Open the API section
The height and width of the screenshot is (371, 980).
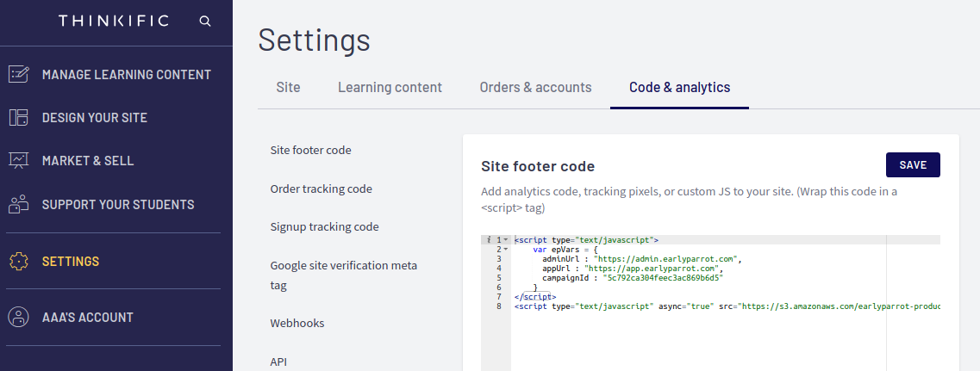[x=278, y=362]
